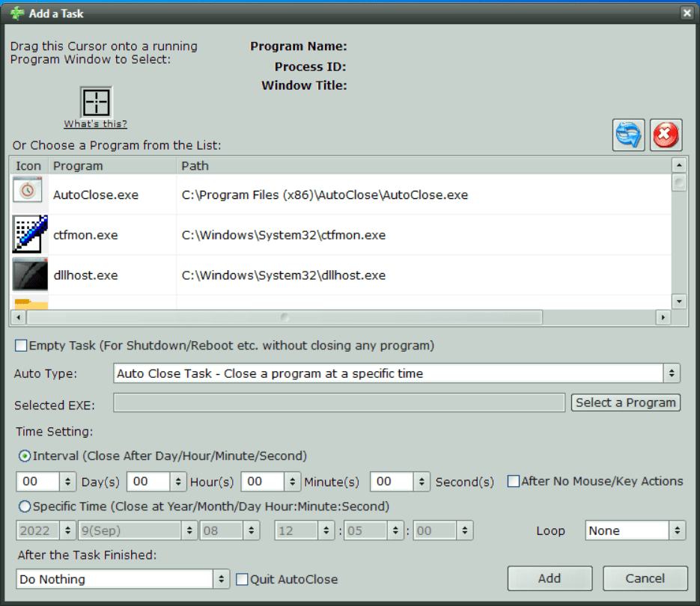Click the list vertical scrollbar down arrow
Viewport: 700px width, 606px height.
679,302
